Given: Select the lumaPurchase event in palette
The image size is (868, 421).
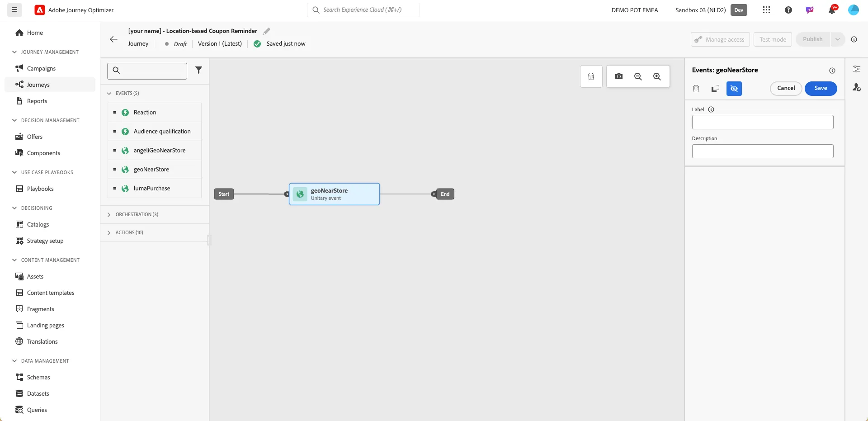Looking at the screenshot, I should point(155,189).
